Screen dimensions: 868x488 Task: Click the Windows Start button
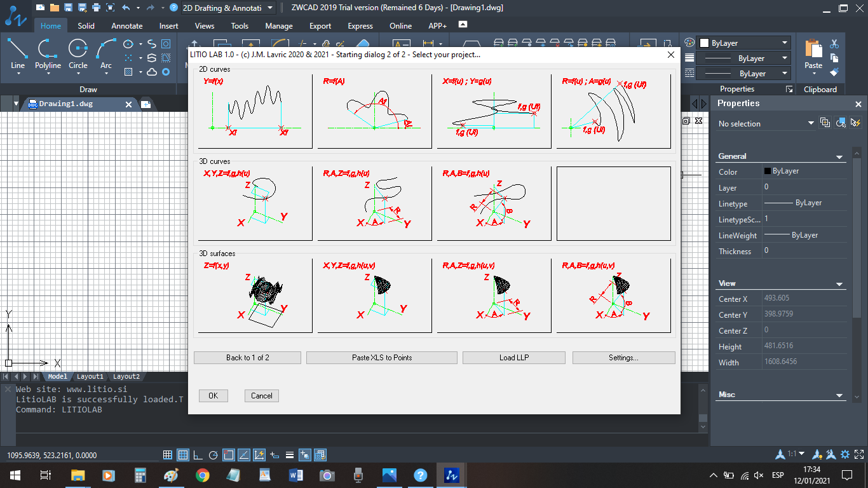coord(15,475)
